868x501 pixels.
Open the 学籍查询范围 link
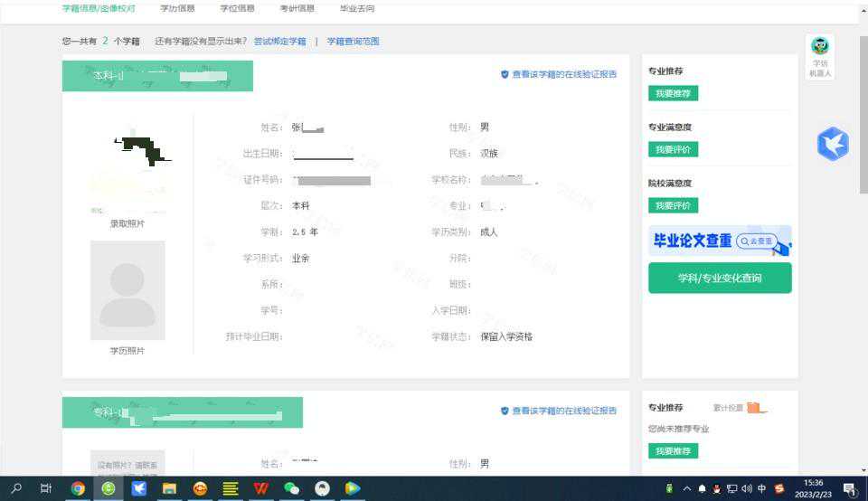[x=353, y=42]
